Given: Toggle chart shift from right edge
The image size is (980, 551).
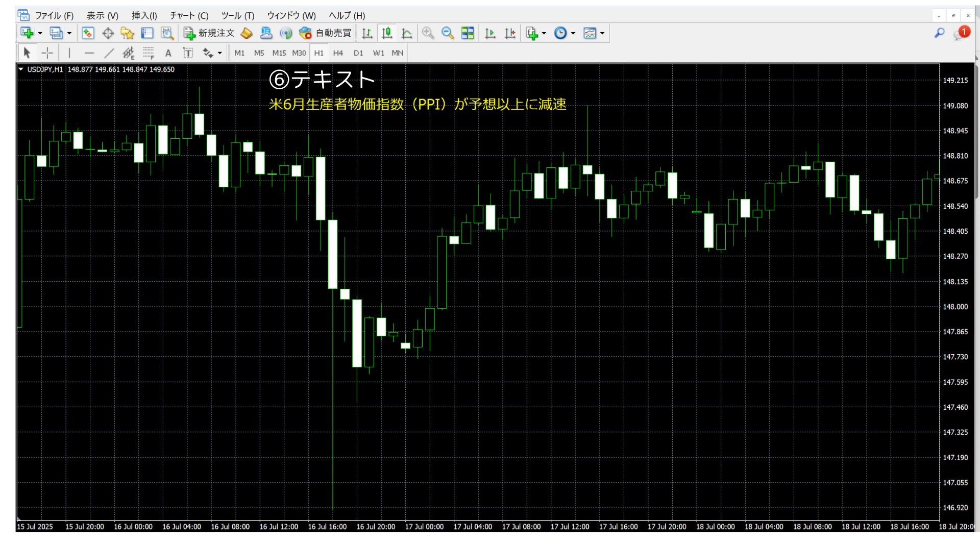Looking at the screenshot, I should click(509, 33).
